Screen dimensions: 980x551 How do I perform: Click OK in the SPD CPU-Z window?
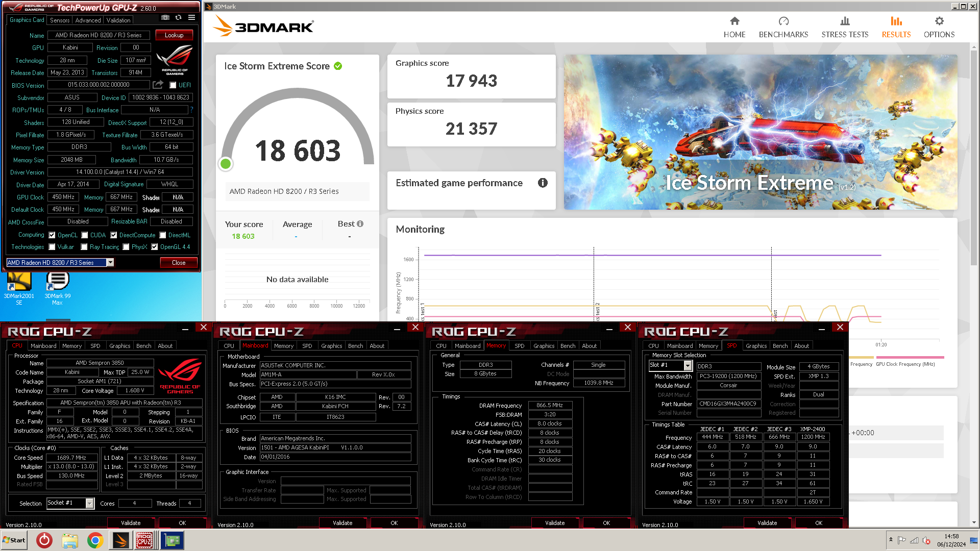[819, 523]
